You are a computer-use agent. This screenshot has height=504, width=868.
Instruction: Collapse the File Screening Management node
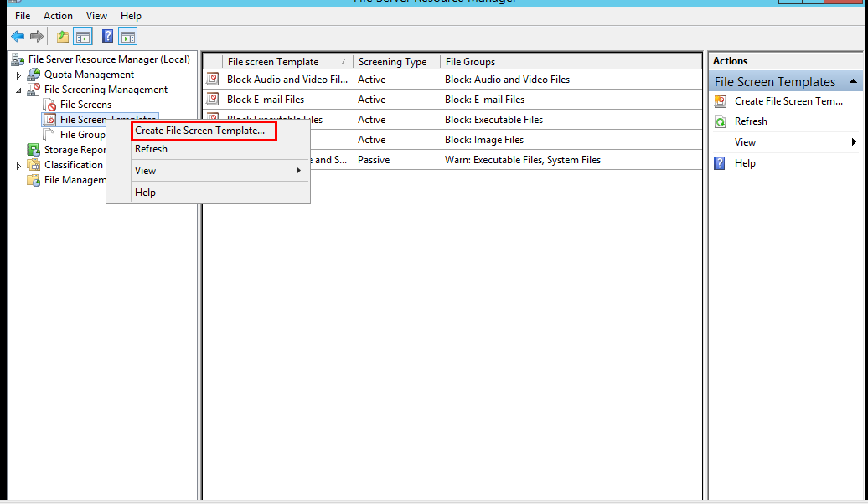pyautogui.click(x=19, y=89)
